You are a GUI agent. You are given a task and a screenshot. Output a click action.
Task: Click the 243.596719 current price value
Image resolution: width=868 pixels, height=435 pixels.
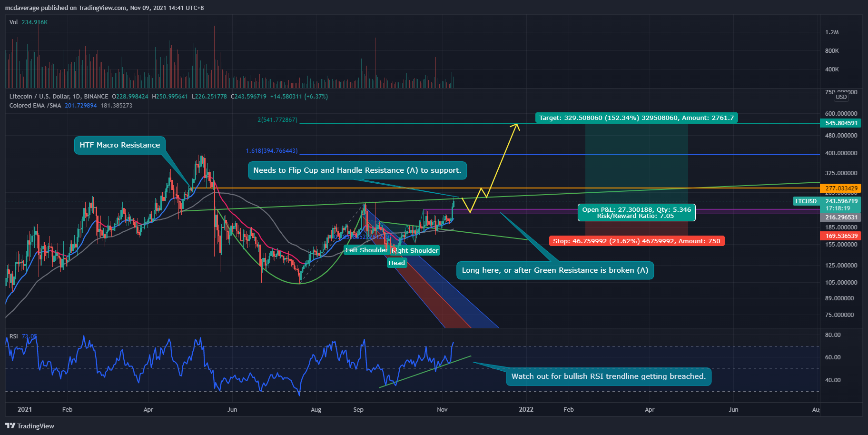(x=841, y=201)
